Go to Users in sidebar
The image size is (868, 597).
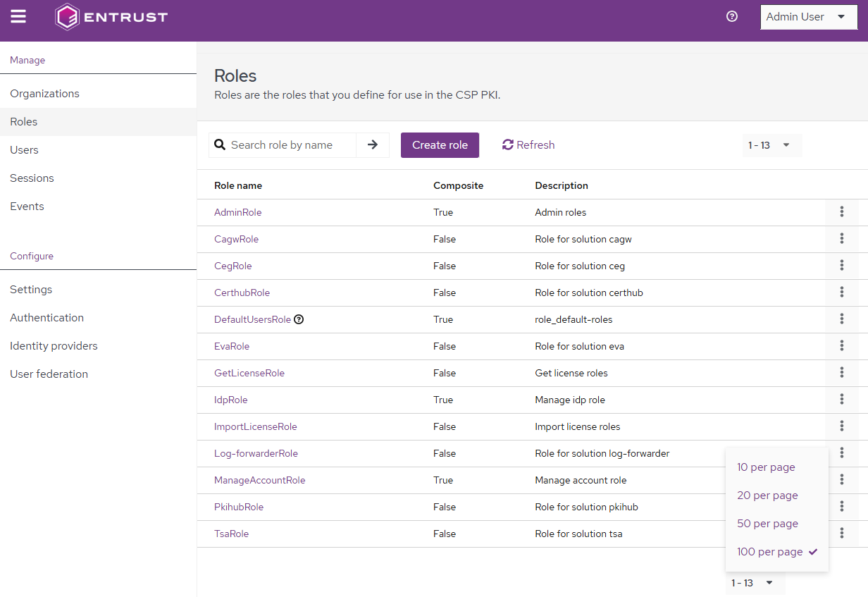pos(25,150)
